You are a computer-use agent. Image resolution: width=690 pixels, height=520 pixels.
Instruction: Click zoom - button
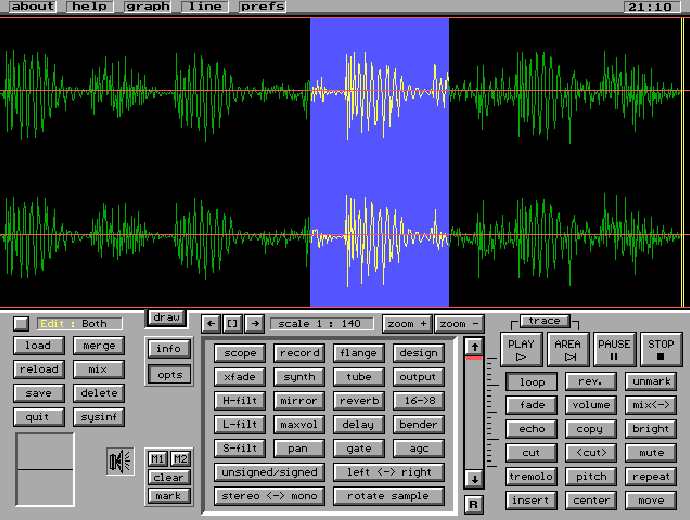pyautogui.click(x=459, y=324)
